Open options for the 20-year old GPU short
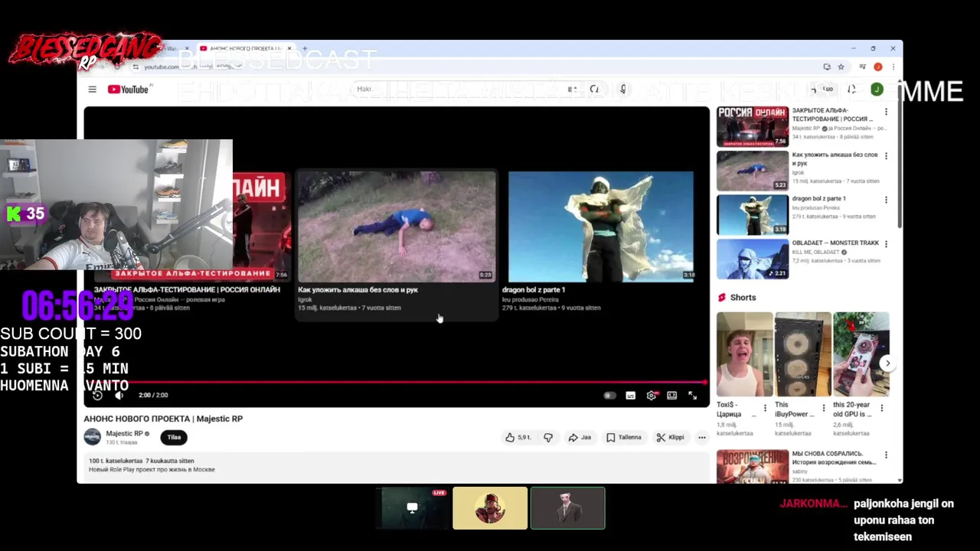The height and width of the screenshot is (551, 980). [x=882, y=409]
